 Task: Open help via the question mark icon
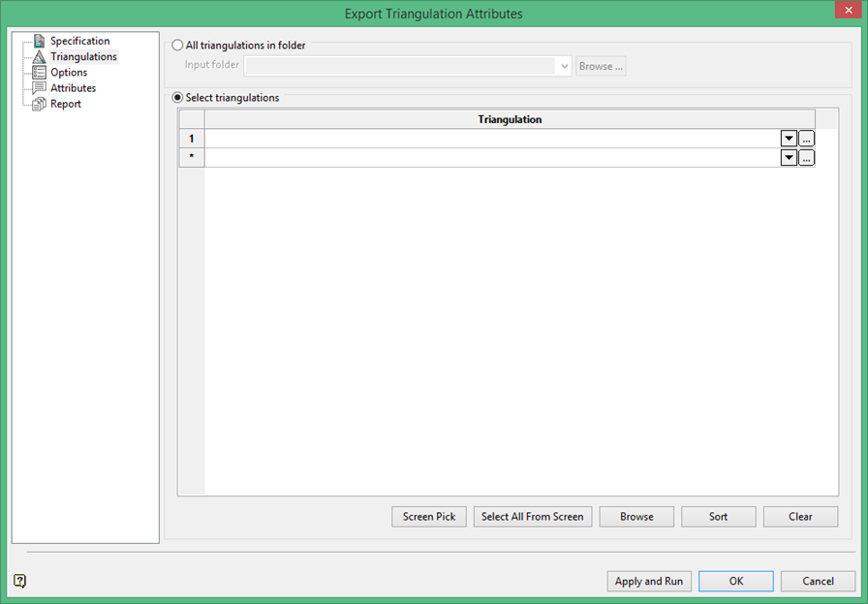point(20,581)
